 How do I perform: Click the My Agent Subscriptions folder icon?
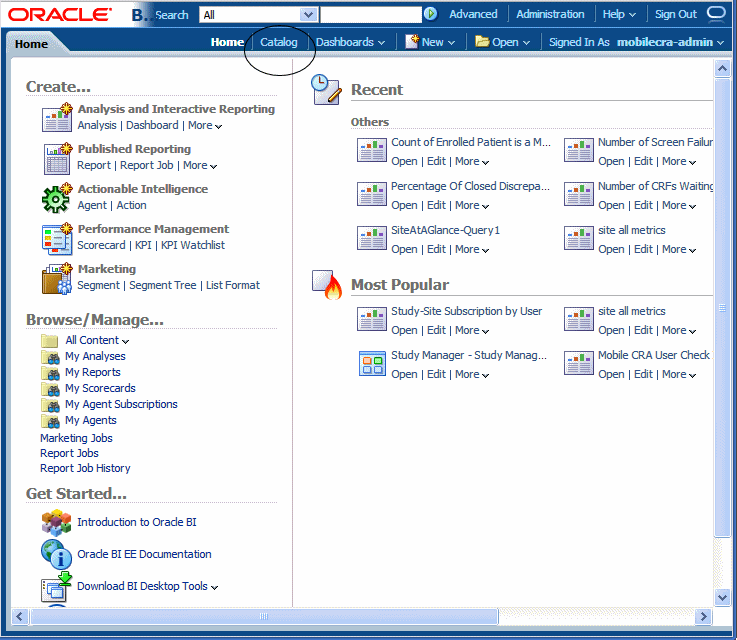tap(51, 405)
